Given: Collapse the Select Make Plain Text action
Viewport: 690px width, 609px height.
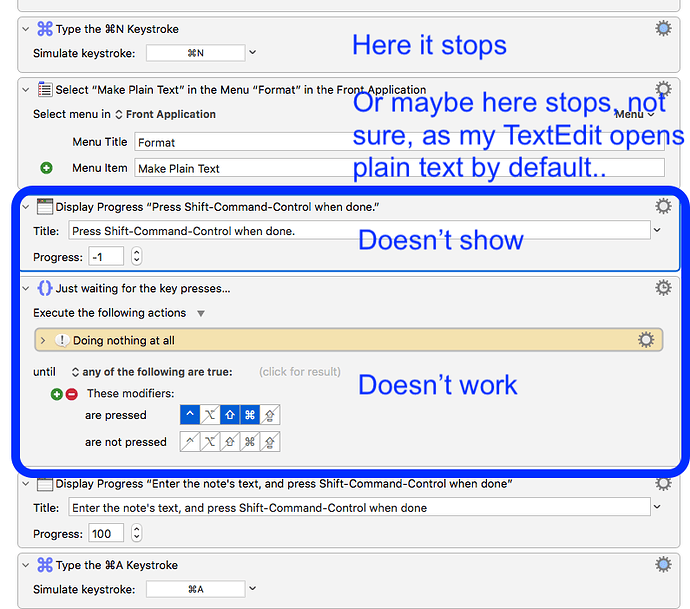Looking at the screenshot, I should 26,90.
